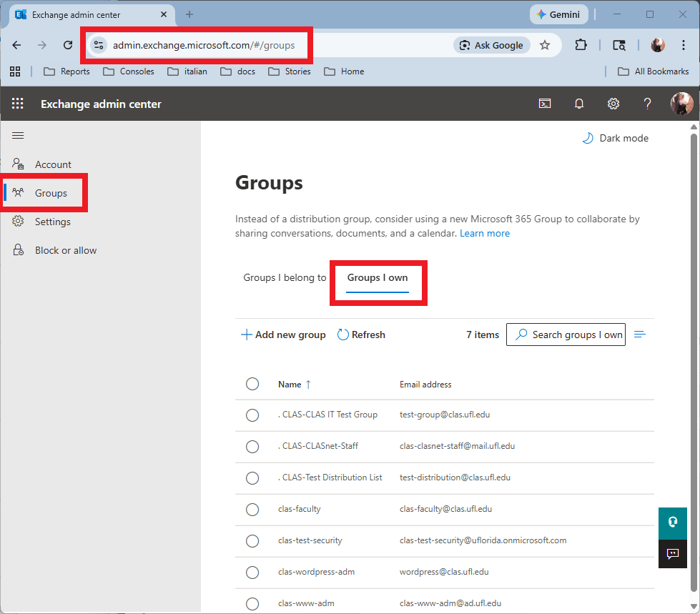
Task: Open the Microsoft 365 app launcher grid
Action: 17,104
